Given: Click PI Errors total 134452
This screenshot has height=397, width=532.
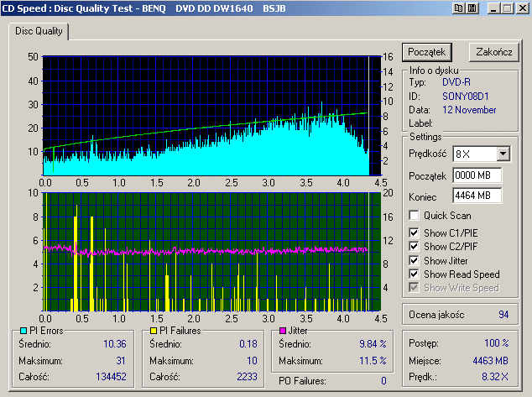Looking at the screenshot, I should point(111,377).
